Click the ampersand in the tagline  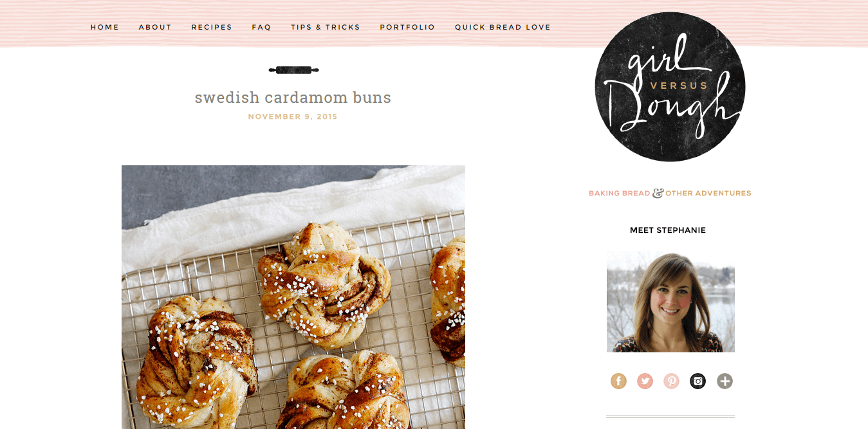click(658, 193)
